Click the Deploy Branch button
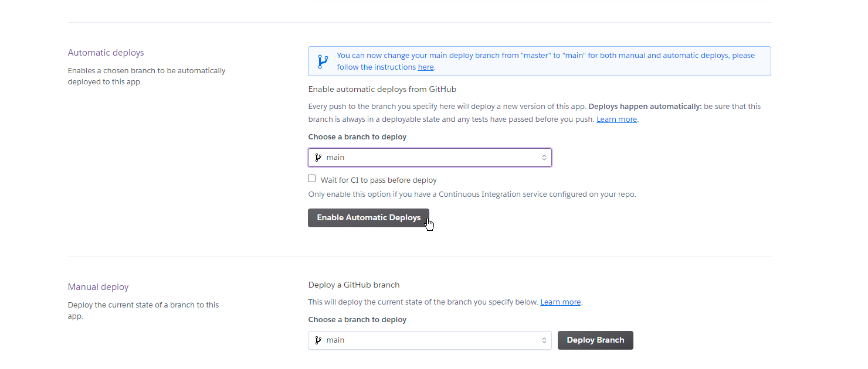This screenshot has height=369, width=868. pos(595,340)
